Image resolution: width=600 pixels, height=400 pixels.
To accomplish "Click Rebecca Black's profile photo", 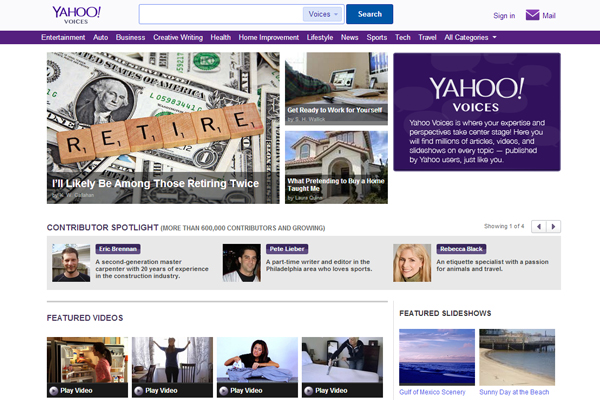I will (x=412, y=263).
